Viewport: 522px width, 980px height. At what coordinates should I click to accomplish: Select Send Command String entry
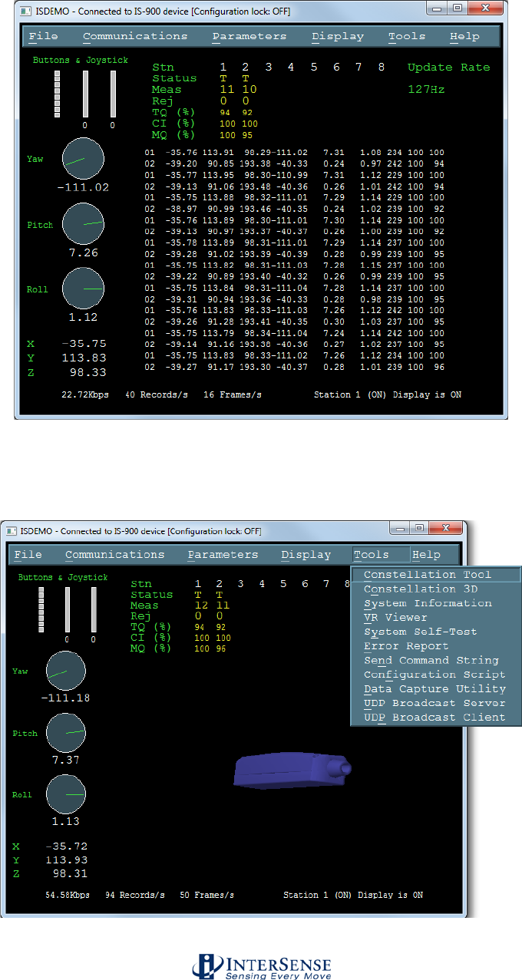pos(437,660)
